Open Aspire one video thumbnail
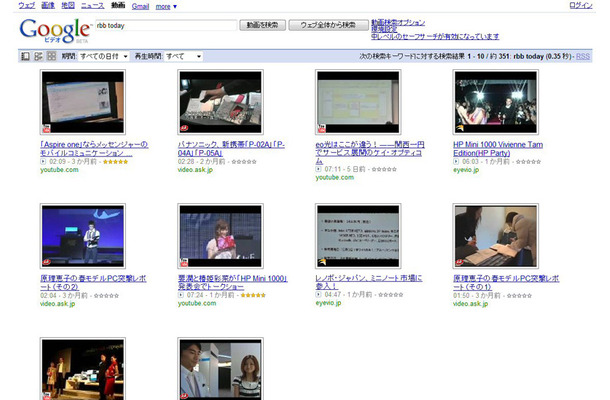Image resolution: width=610 pixels, height=400 pixels. pos(83,102)
